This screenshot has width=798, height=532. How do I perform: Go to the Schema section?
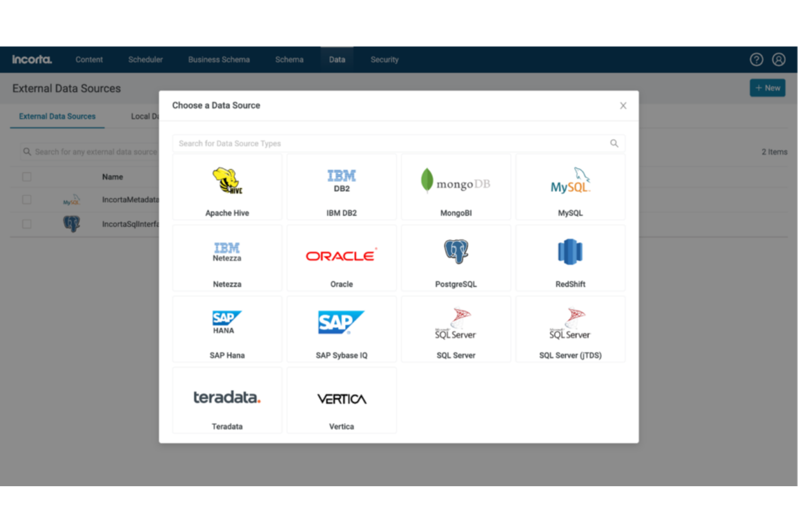pyautogui.click(x=290, y=59)
